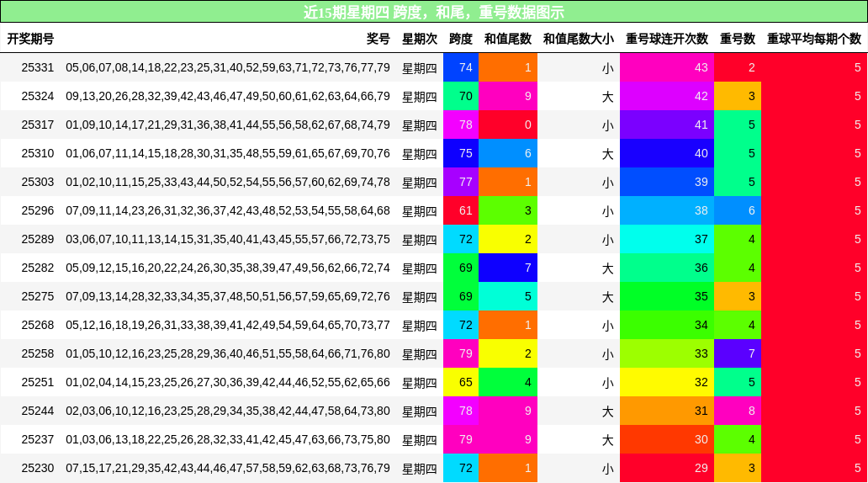This screenshot has height=483, width=868.
Task: Click the title 近15期星期四 跨度,和尾,重号数据图示
Action: tap(434, 12)
